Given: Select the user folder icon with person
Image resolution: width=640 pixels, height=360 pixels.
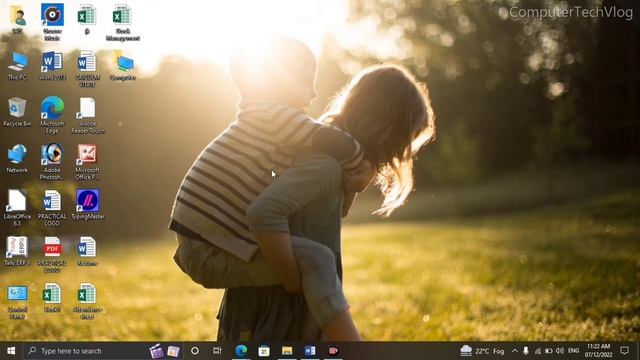Looking at the screenshot, I should click(17, 19).
